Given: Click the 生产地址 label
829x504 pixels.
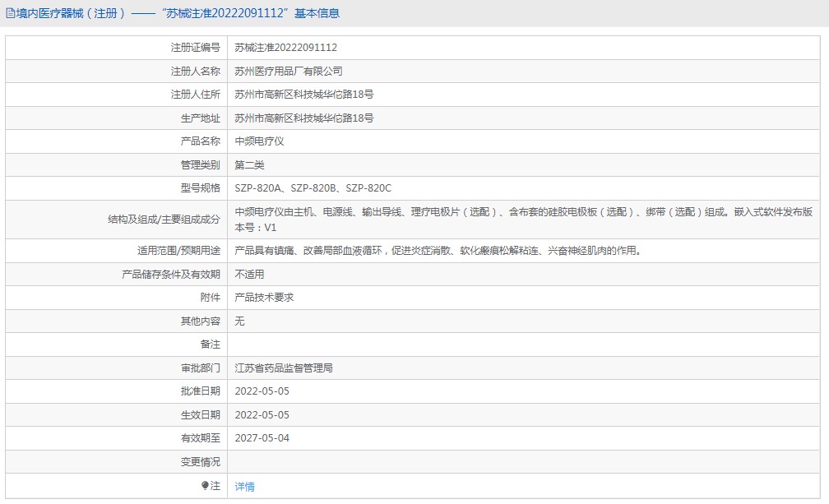Looking at the screenshot, I should point(201,118).
